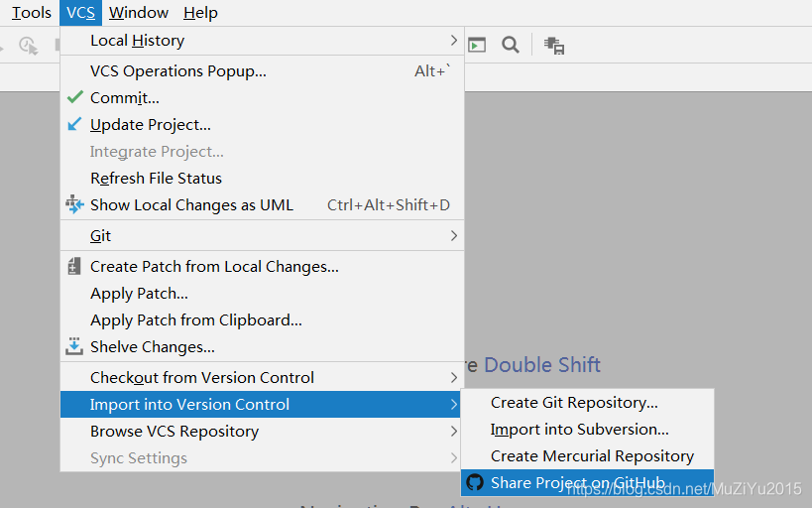This screenshot has width=812, height=508.
Task: Expand Local History arrow
Action: click(454, 41)
